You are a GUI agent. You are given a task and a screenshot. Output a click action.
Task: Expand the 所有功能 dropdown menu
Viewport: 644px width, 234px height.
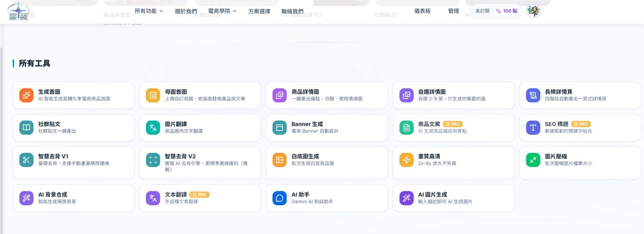click(149, 11)
